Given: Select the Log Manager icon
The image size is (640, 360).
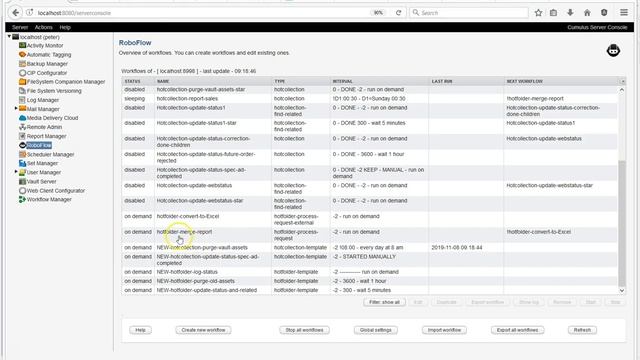Looking at the screenshot, I should tap(22, 100).
